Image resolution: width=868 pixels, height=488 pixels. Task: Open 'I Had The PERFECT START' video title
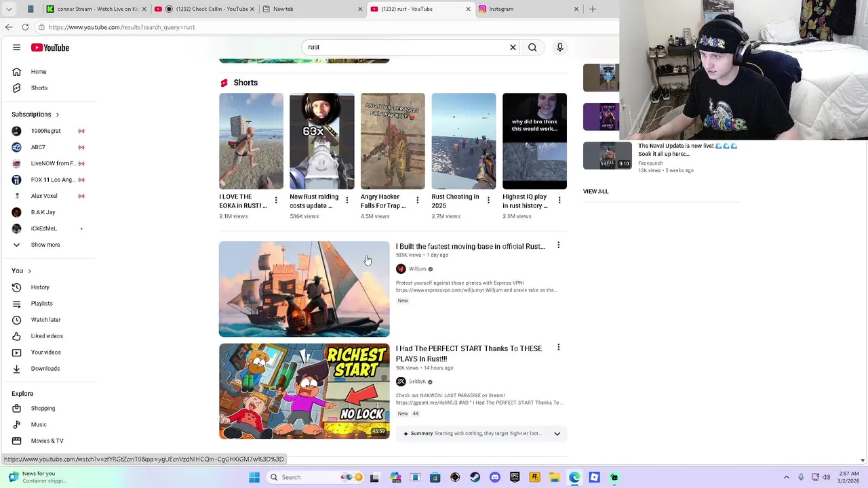coord(469,354)
